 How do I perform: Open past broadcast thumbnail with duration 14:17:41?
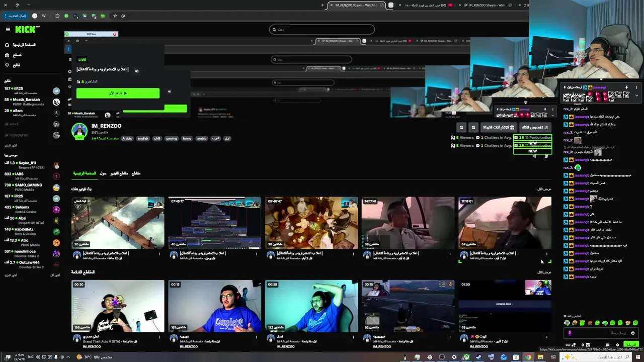pyautogui.click(x=408, y=223)
